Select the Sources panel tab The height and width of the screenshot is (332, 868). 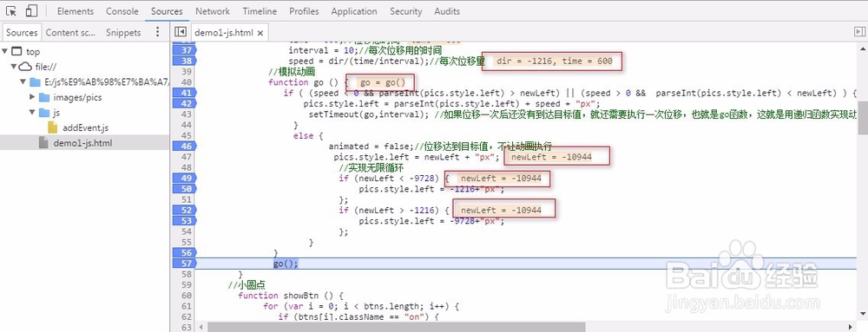coord(167,11)
